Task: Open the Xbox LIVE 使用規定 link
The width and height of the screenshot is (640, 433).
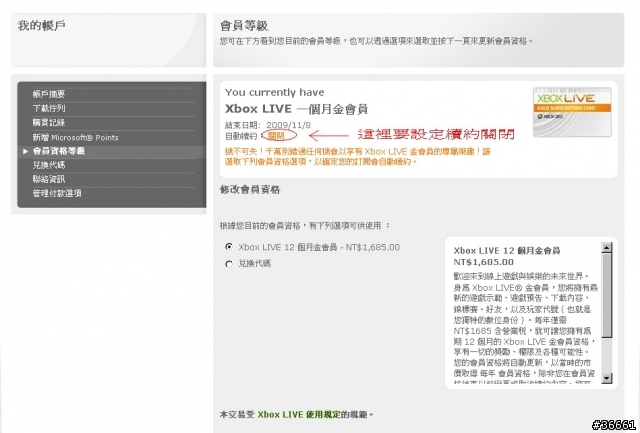Action: (299, 415)
